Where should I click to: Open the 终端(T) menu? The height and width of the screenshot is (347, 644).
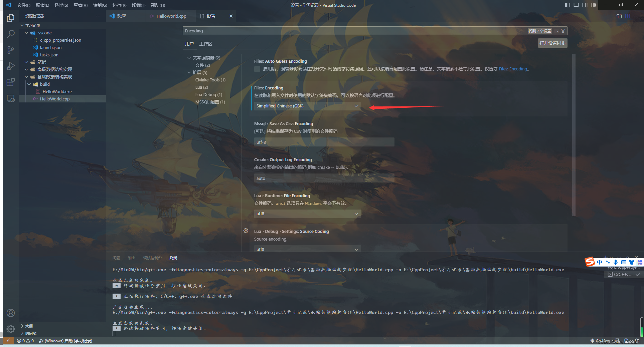(138, 5)
